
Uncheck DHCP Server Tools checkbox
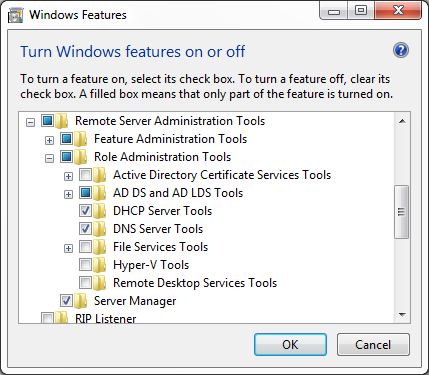85,211
